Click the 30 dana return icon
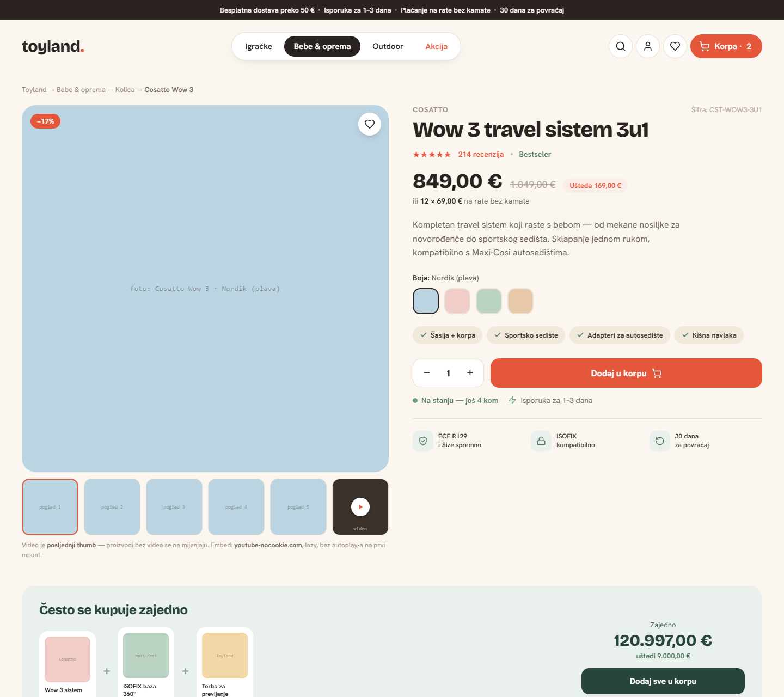This screenshot has width=784, height=697. pos(660,441)
